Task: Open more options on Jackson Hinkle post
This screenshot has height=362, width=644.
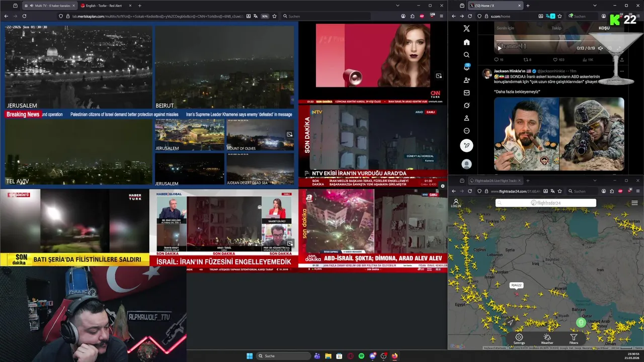Action: pyautogui.click(x=622, y=71)
